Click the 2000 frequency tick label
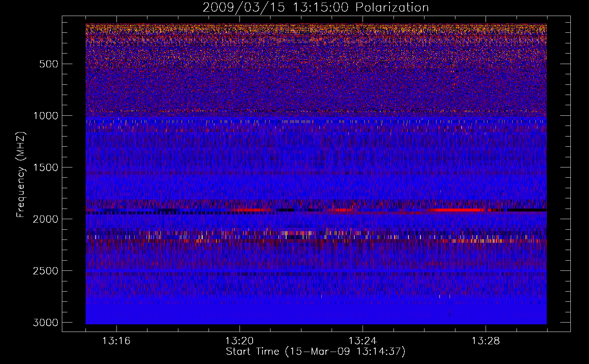 pos(46,219)
